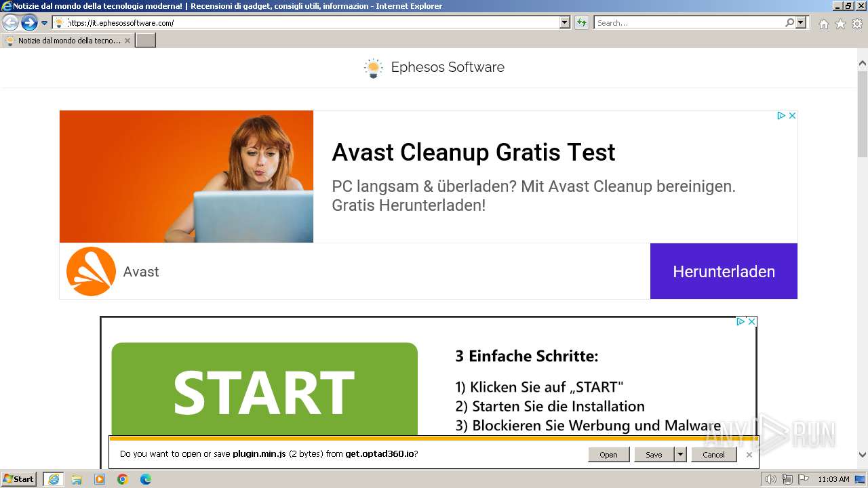
Task: Click the scrollbar down arrow
Action: (863, 455)
